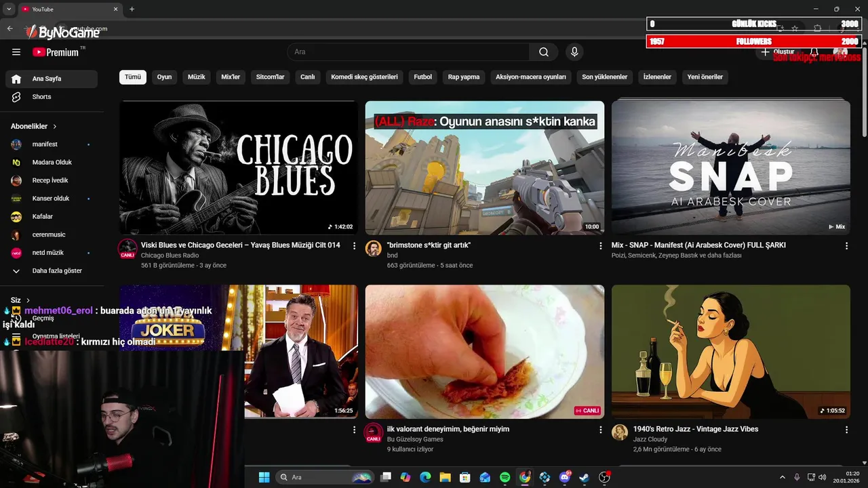Open the Valorant Raze gameplay thumbnail

(x=485, y=167)
